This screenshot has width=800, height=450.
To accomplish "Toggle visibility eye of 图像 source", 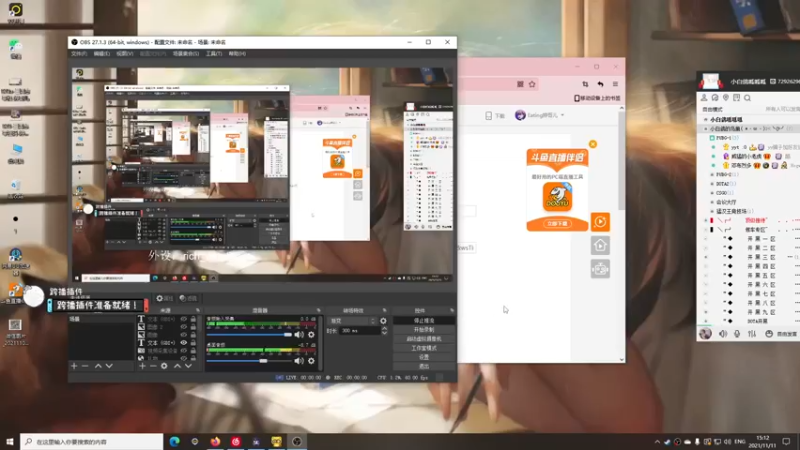I will [x=184, y=335].
